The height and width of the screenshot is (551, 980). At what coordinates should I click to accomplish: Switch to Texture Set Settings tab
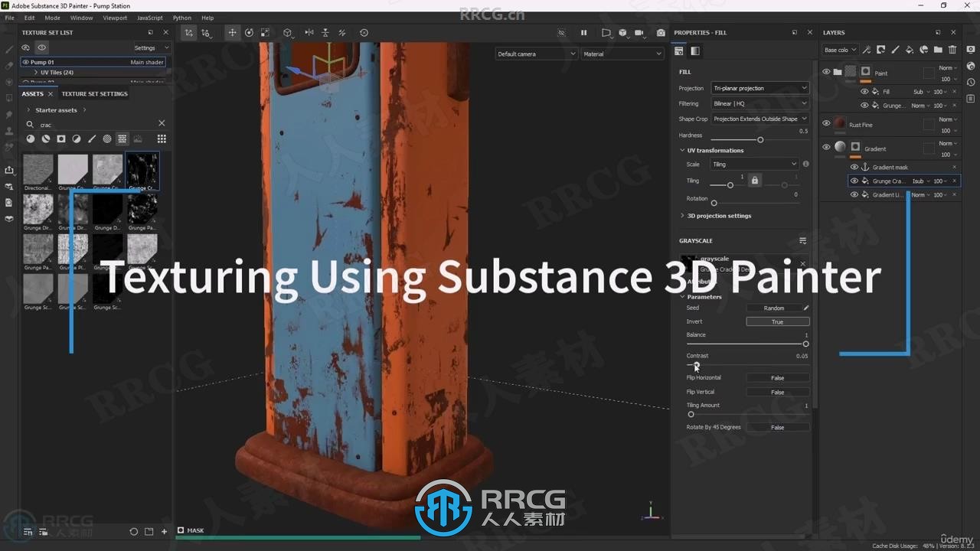click(94, 93)
